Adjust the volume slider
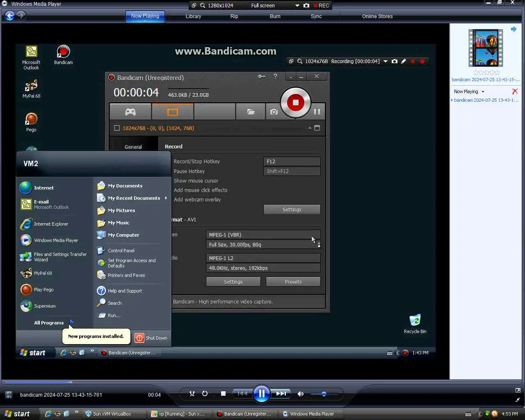Screen dimensions: 525x420 click(324, 394)
